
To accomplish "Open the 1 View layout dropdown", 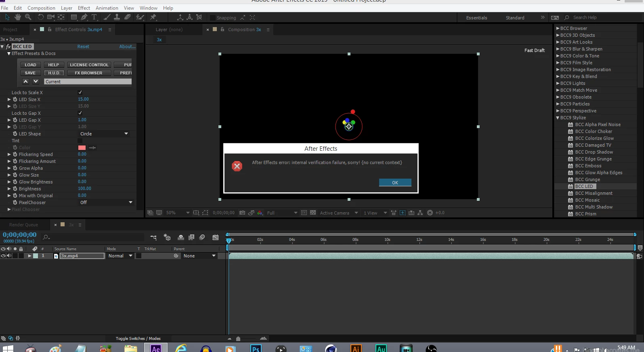I will 375,213.
